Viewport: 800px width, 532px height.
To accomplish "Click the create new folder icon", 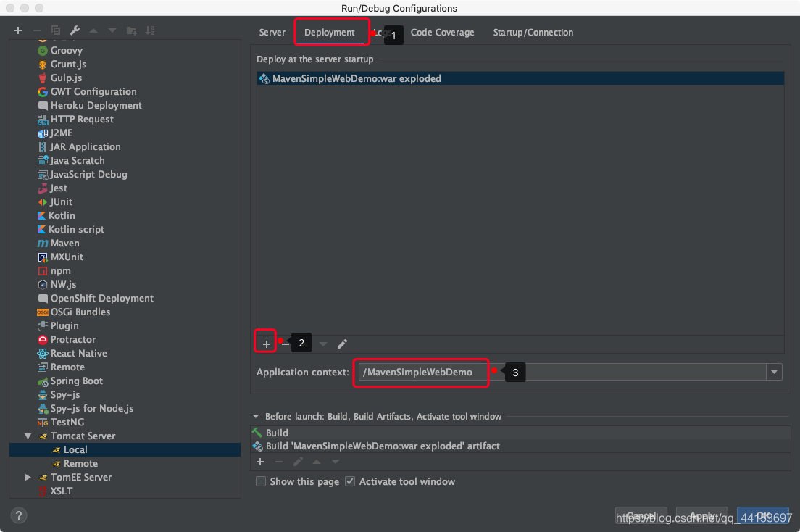I will [131, 30].
